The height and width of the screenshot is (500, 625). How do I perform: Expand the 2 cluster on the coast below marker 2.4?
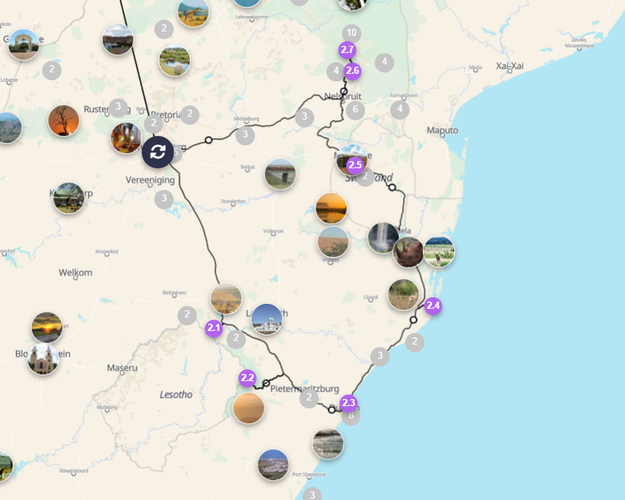point(415,342)
